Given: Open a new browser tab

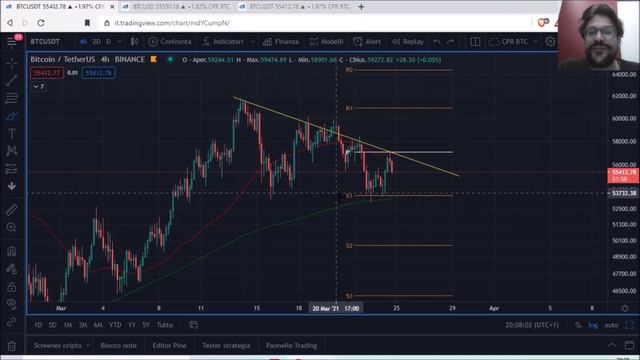Looking at the screenshot, I should click(x=361, y=7).
